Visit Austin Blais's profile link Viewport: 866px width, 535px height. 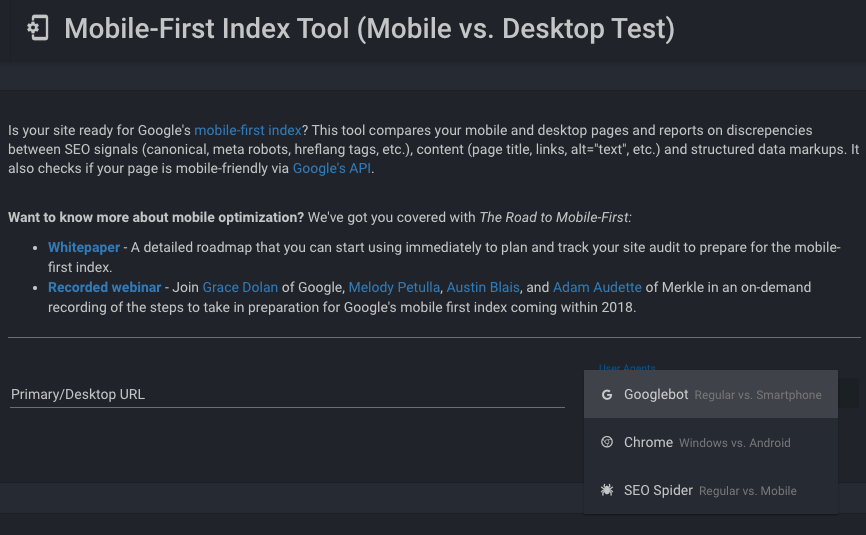pos(483,288)
